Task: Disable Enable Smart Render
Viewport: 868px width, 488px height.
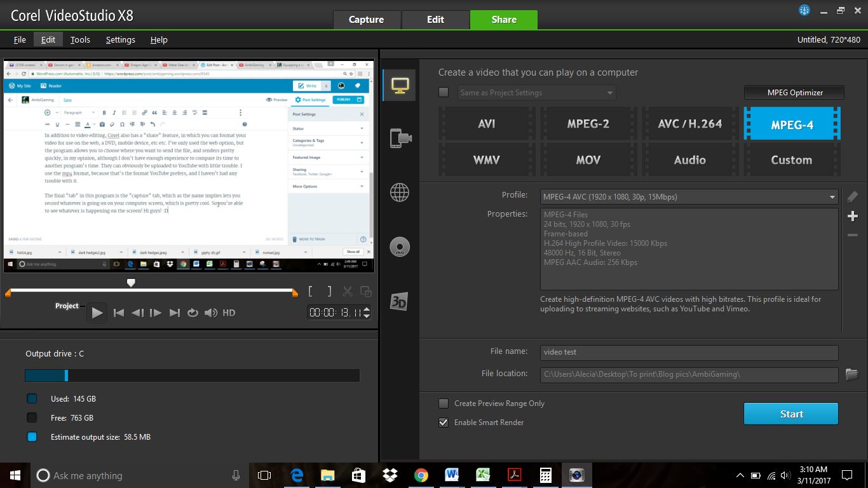Action: coord(443,422)
